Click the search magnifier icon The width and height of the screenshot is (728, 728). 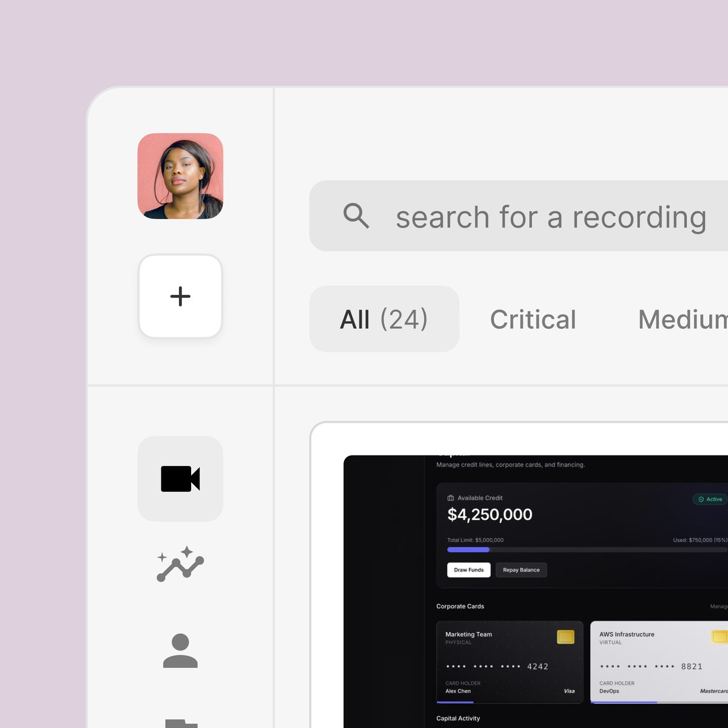point(356,215)
